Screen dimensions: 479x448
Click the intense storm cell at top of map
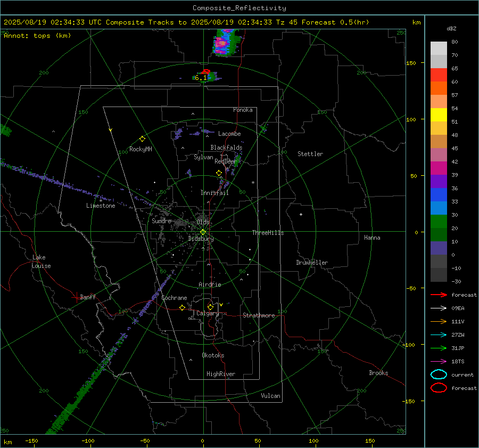tap(226, 43)
